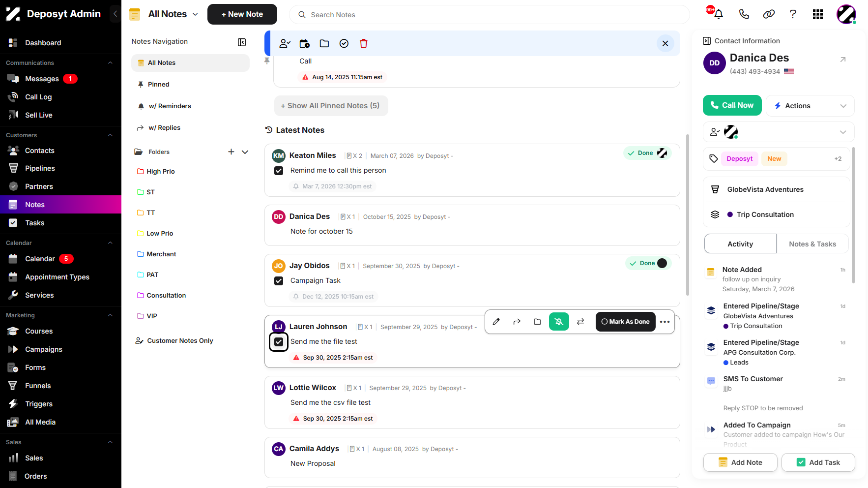868x488 pixels.
Task: Open the help question mark icon
Action: tap(793, 14)
